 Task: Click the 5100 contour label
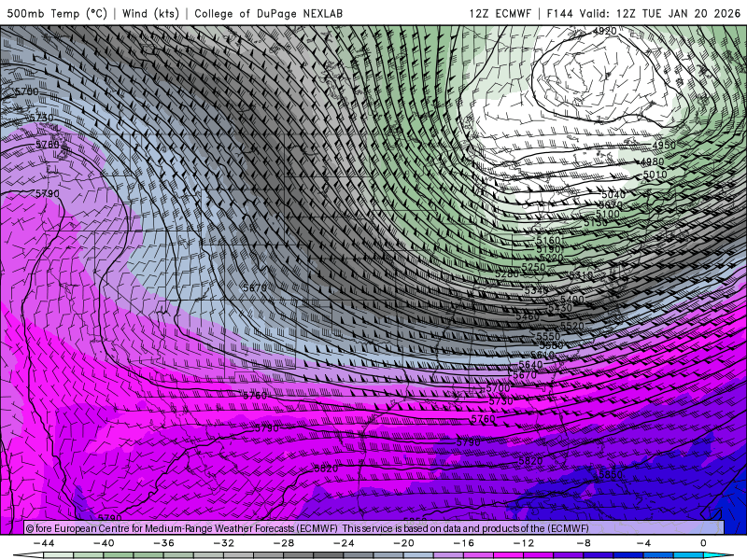click(x=608, y=214)
